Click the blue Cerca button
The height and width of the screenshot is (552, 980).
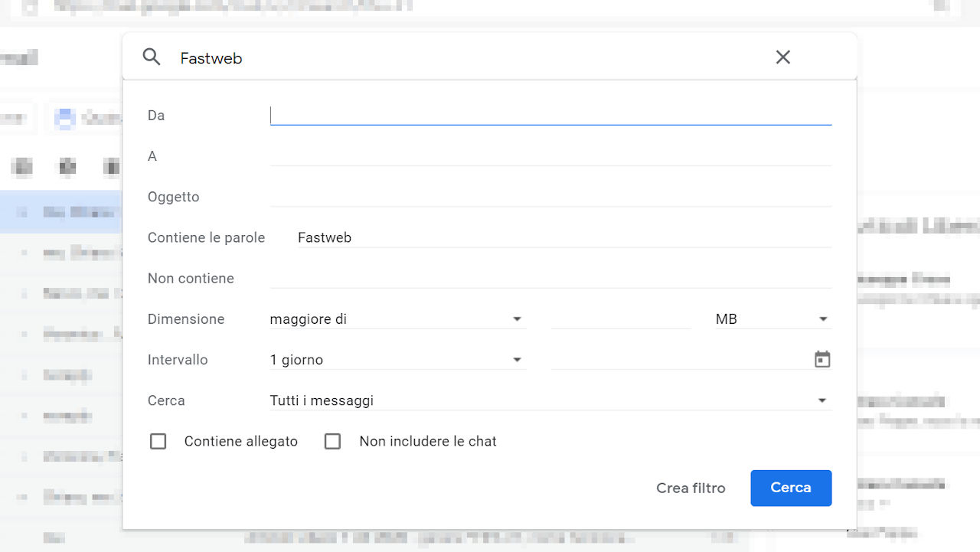pyautogui.click(x=791, y=488)
